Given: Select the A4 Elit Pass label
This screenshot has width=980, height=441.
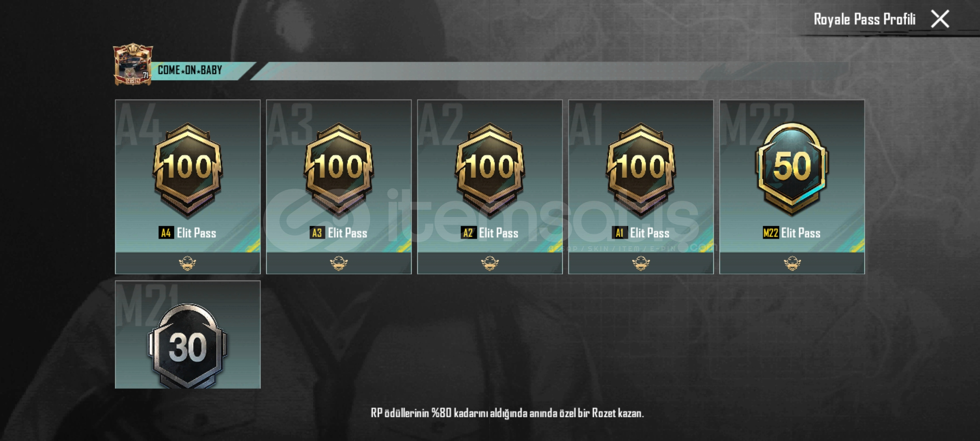Looking at the screenshot, I should (187, 233).
